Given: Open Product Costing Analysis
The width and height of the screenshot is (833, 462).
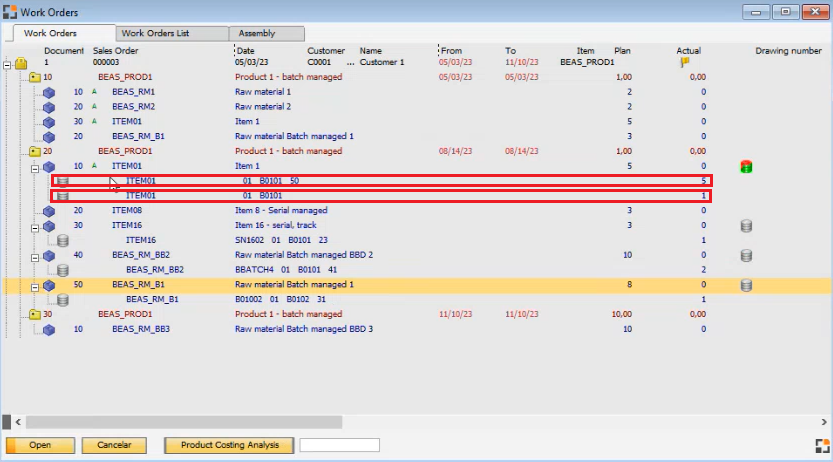Looking at the screenshot, I should tap(229, 445).
